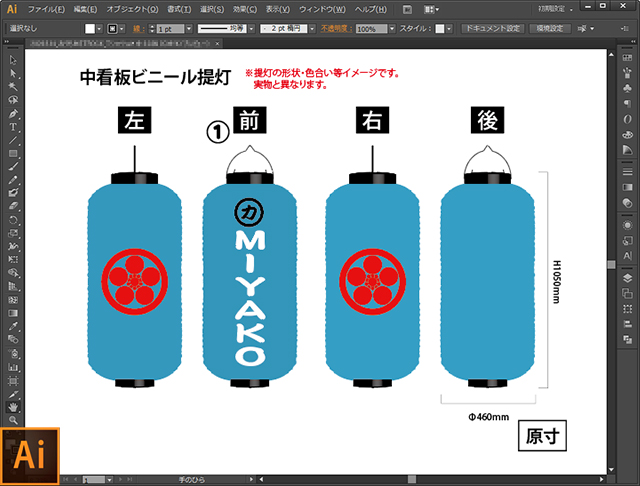This screenshot has height=486, width=640.
Task: Click the fill color swatch in control bar
Action: 89,30
